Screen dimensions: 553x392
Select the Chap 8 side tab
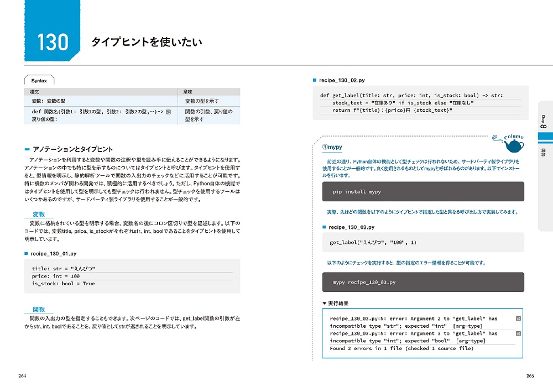tap(544, 122)
